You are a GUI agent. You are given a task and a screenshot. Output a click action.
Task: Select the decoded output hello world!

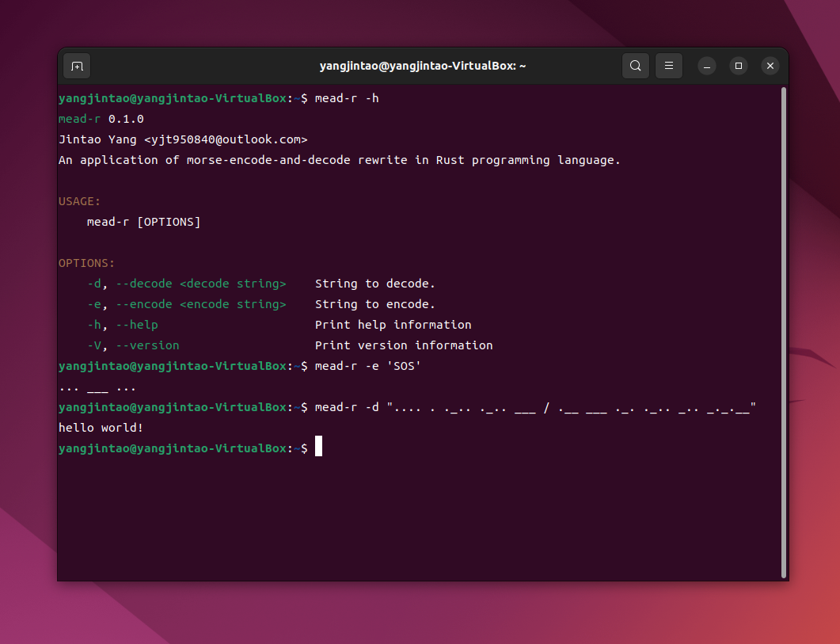click(101, 427)
